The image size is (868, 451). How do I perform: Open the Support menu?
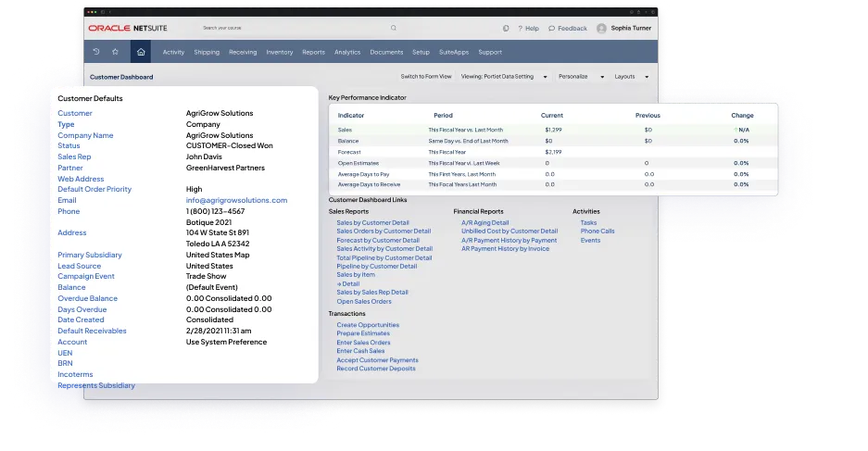pos(490,52)
